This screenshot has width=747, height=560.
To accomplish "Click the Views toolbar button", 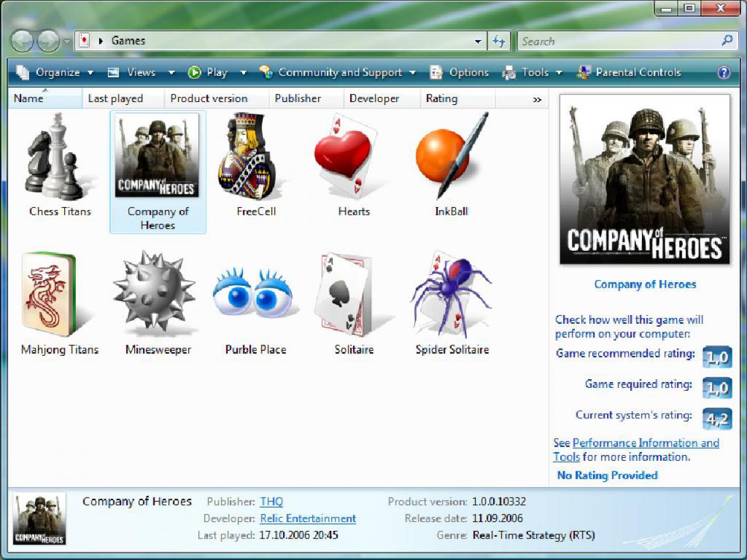I will [x=132, y=72].
